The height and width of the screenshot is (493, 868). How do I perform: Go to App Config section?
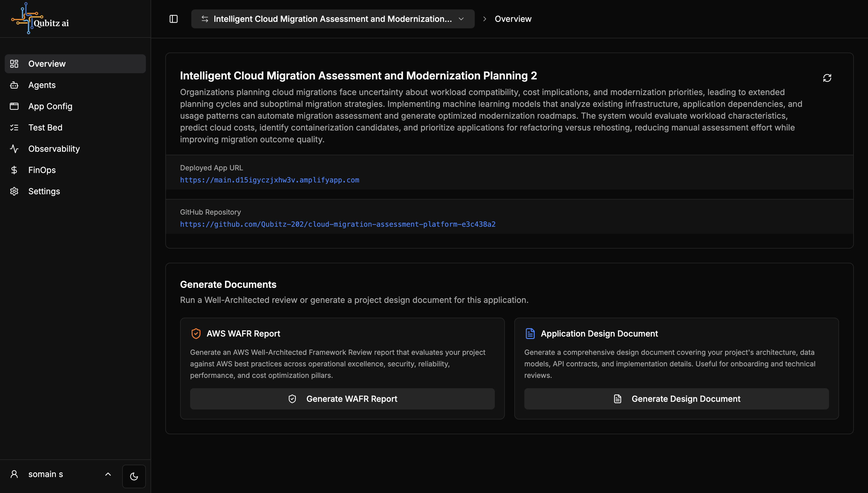(x=50, y=106)
